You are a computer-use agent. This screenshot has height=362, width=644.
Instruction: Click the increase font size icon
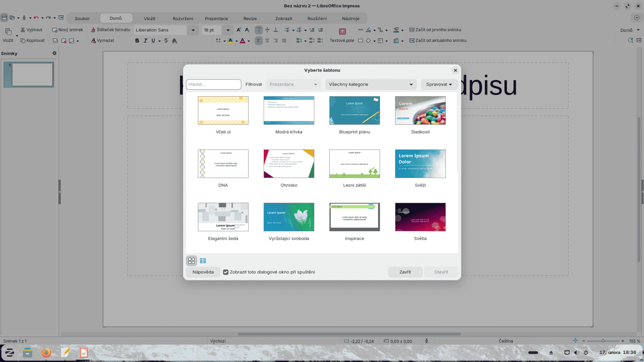pos(239,30)
